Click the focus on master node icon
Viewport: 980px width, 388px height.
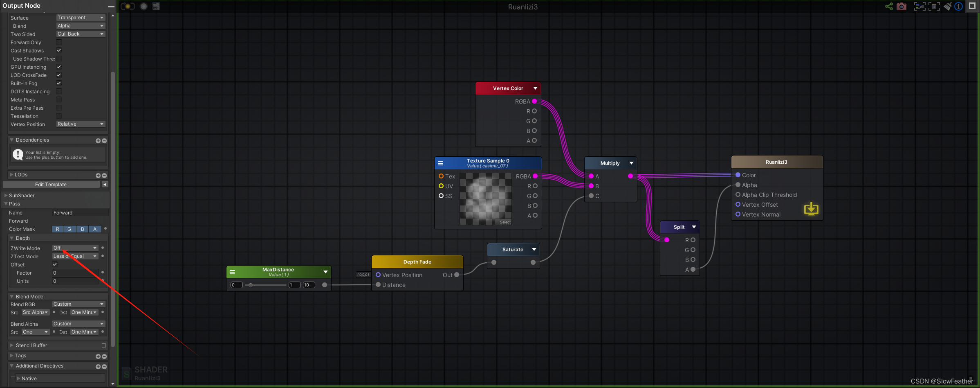[934, 6]
